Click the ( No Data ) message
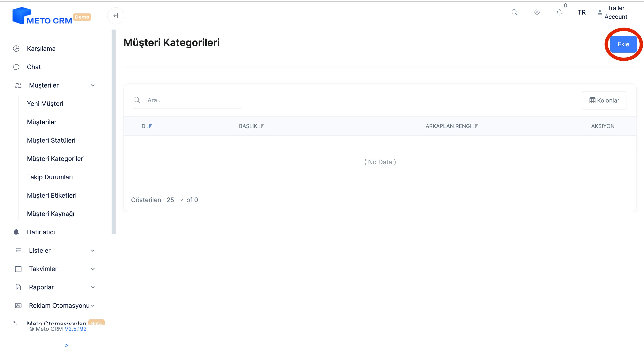The image size is (644, 355). click(x=380, y=162)
